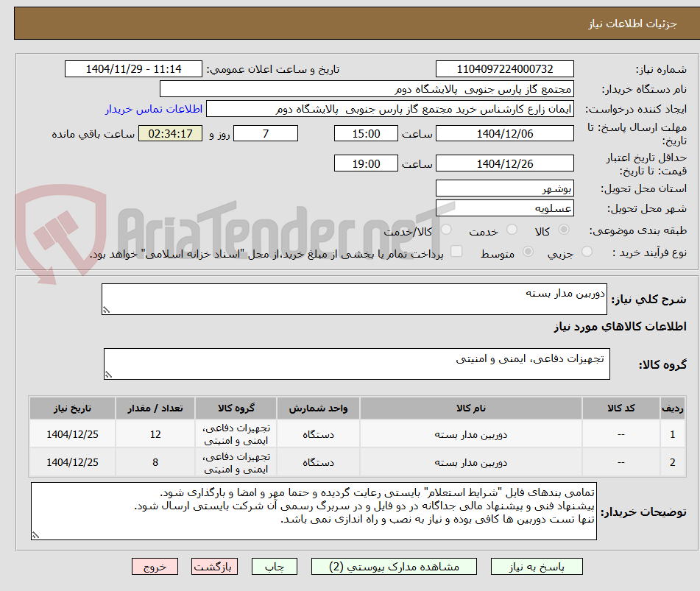Click the گروه کالا column header
The height and width of the screenshot is (591, 700).
[236, 408]
